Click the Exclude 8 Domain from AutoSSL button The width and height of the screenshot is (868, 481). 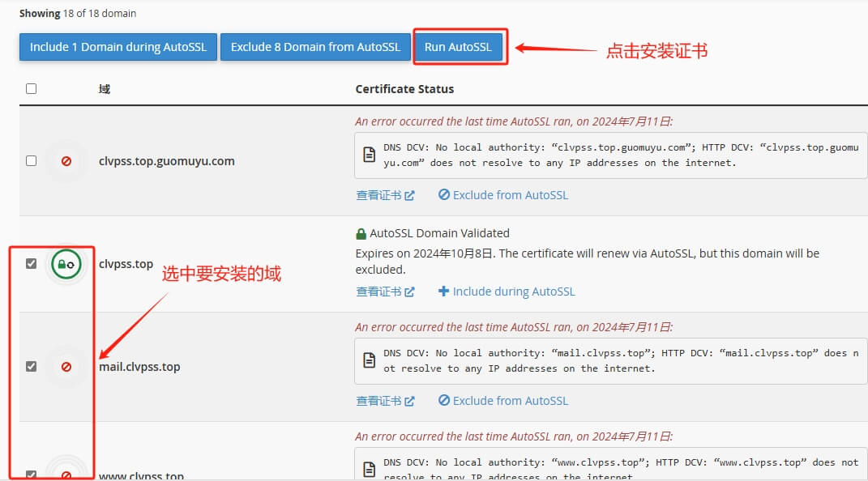coord(315,47)
